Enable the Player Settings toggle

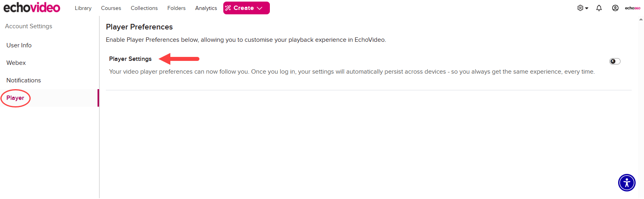pos(615,61)
